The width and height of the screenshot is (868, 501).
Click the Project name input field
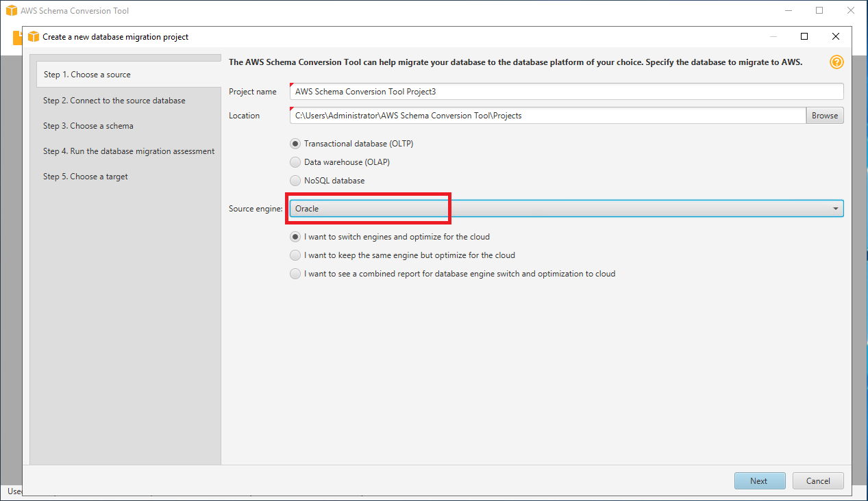567,92
